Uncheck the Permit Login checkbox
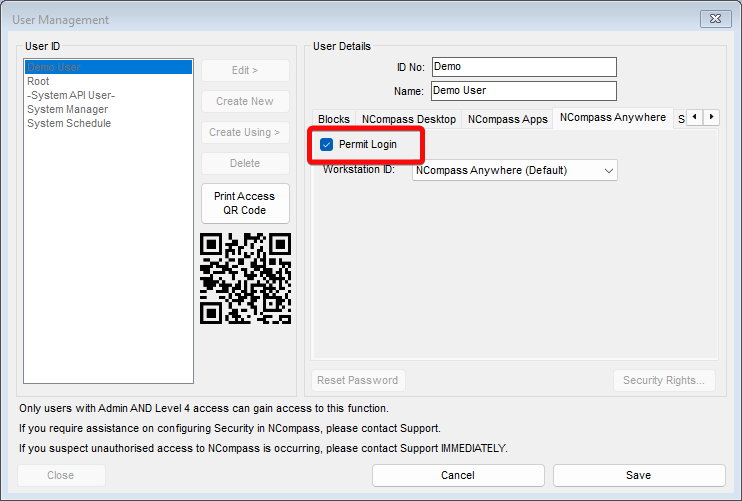 point(327,144)
